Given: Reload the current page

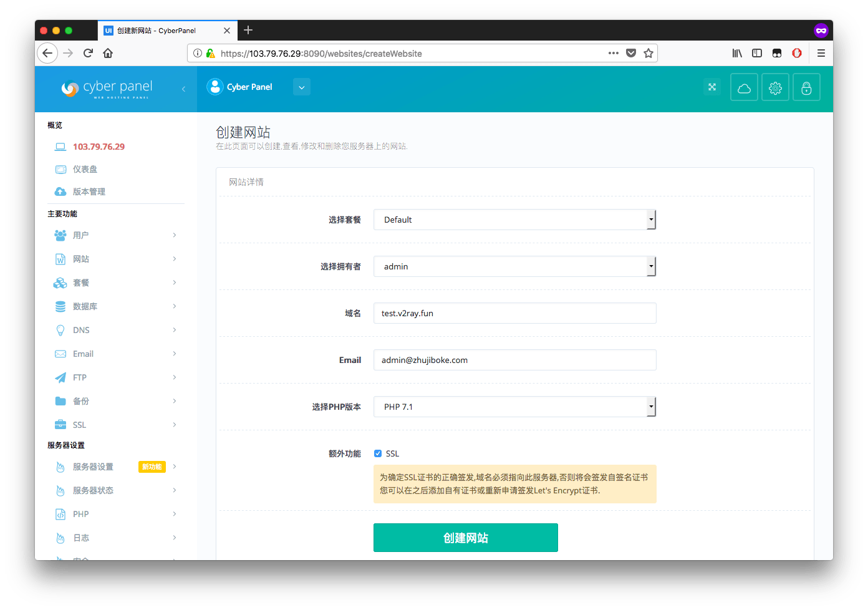Looking at the screenshot, I should (x=88, y=53).
